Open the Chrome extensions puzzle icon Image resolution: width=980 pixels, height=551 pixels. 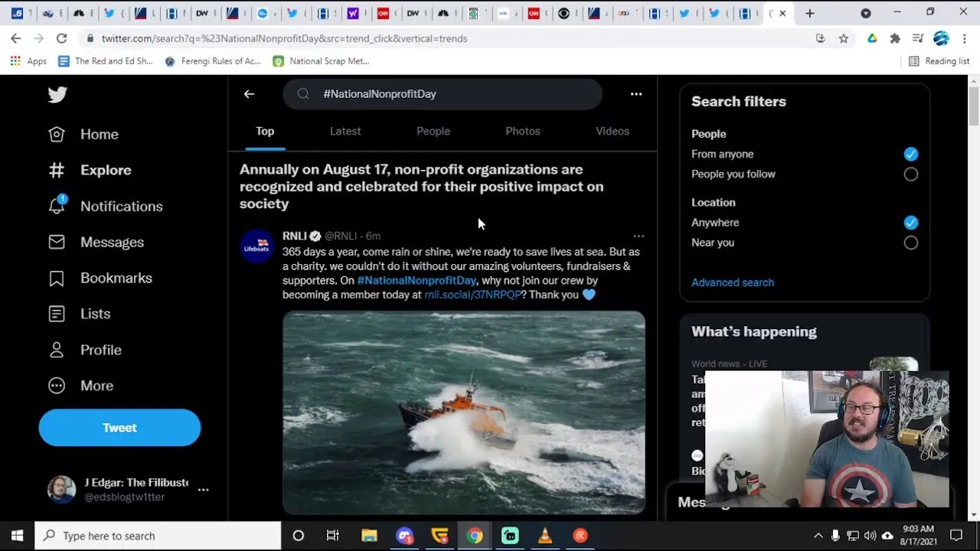pyautogui.click(x=895, y=38)
